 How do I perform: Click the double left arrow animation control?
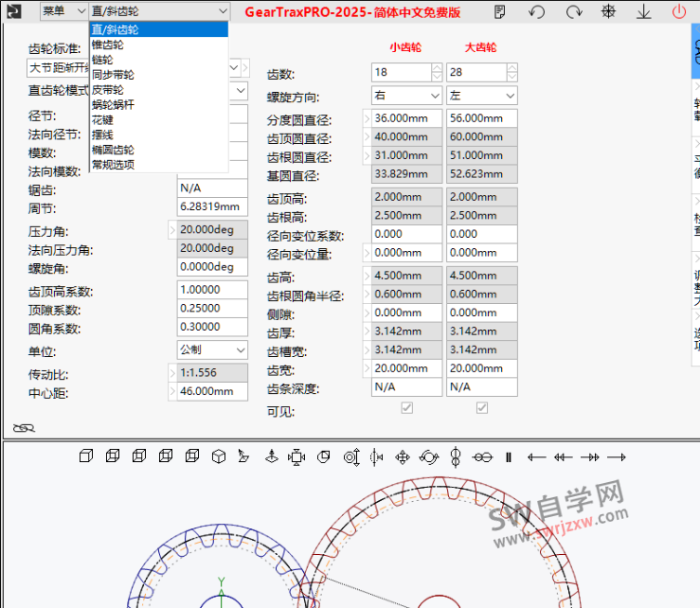click(x=563, y=457)
